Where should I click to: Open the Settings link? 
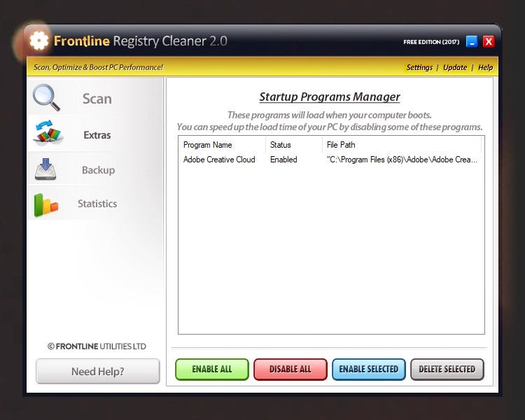tap(419, 67)
